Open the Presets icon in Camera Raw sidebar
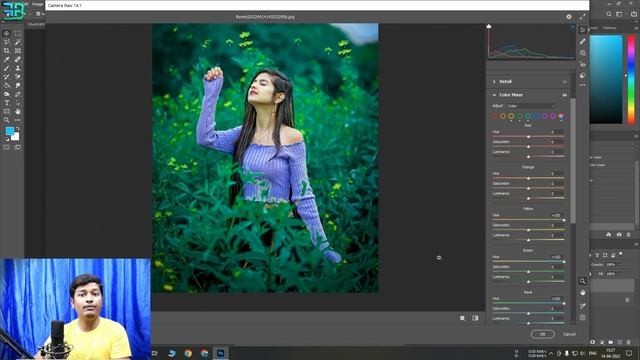 coord(582,76)
